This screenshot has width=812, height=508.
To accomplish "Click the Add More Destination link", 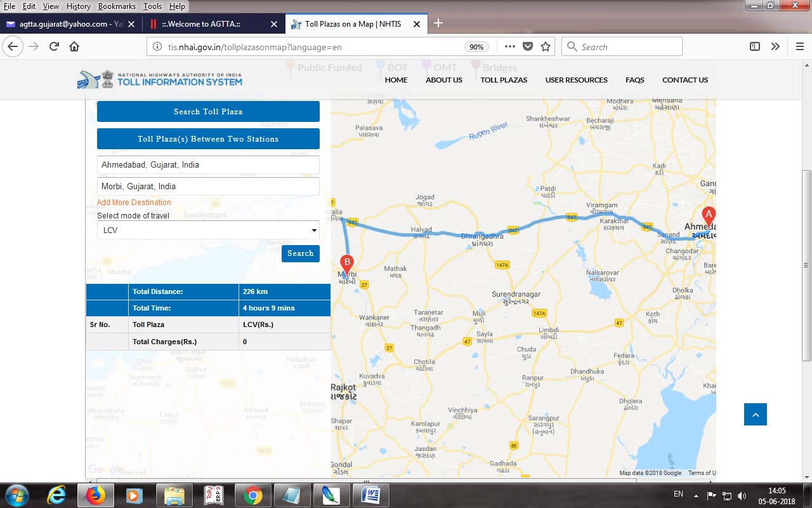I will [x=134, y=203].
